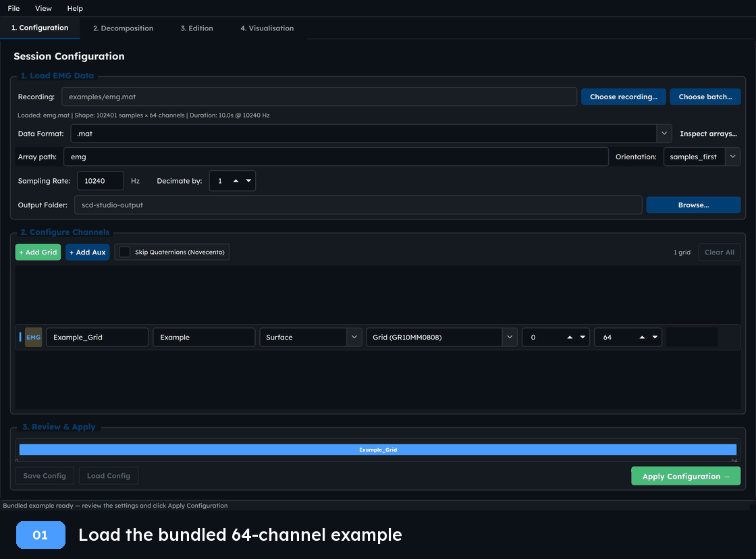The height and width of the screenshot is (559, 756).
Task: Click the 'Bundled example ready' status message
Action: (115, 506)
